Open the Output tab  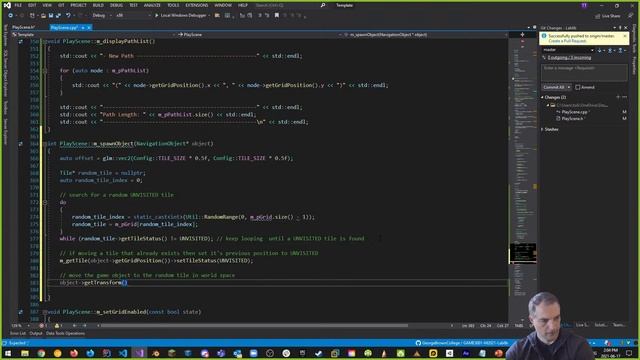pos(36,333)
